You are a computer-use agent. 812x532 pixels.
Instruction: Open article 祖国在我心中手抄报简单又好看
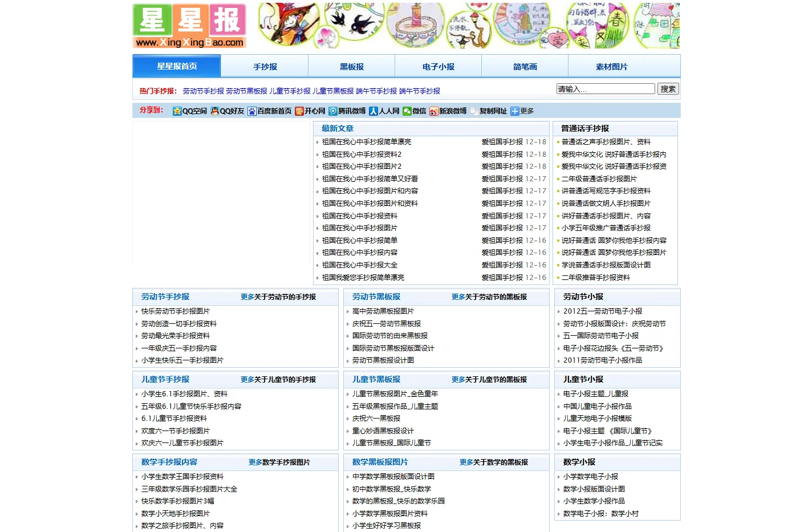[370, 179]
